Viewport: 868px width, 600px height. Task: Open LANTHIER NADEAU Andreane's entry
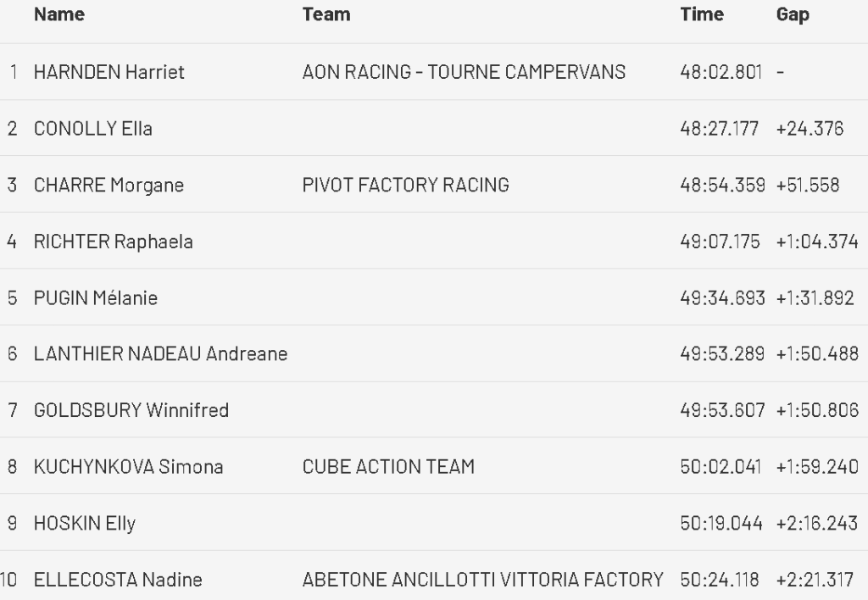tap(160, 354)
